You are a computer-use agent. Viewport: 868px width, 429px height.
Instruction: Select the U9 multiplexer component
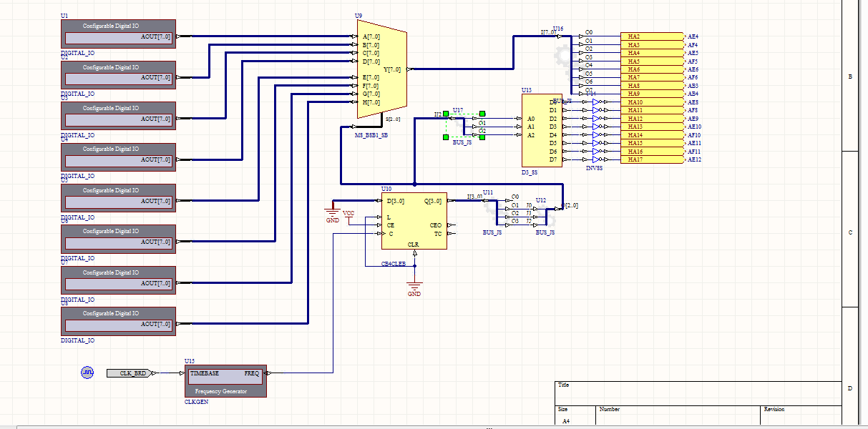coord(381,69)
